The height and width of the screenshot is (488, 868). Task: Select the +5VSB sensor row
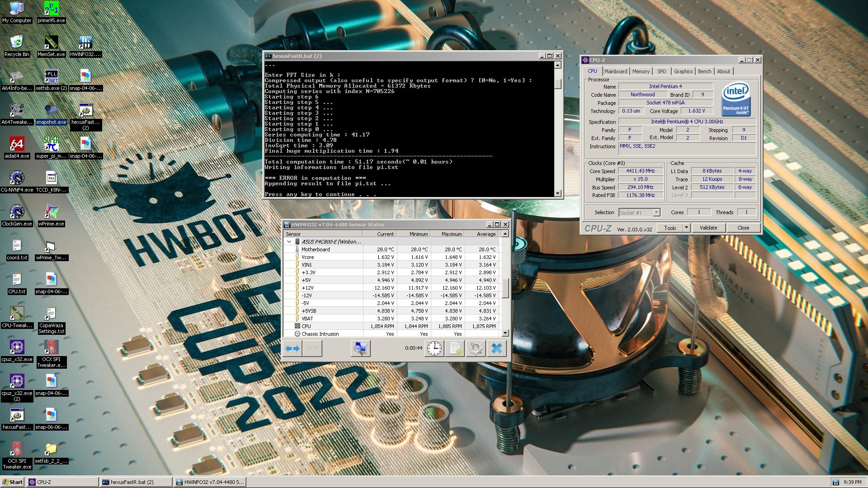click(392, 311)
